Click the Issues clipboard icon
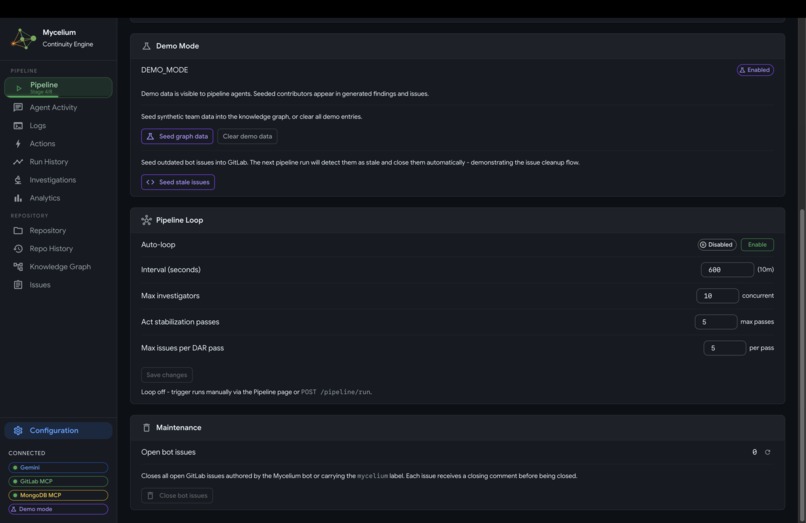The height and width of the screenshot is (523, 806). (18, 285)
